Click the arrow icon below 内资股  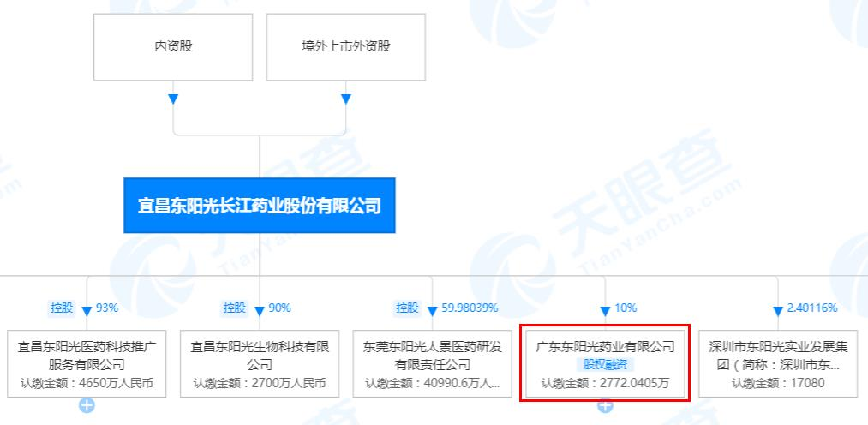pyautogui.click(x=173, y=99)
